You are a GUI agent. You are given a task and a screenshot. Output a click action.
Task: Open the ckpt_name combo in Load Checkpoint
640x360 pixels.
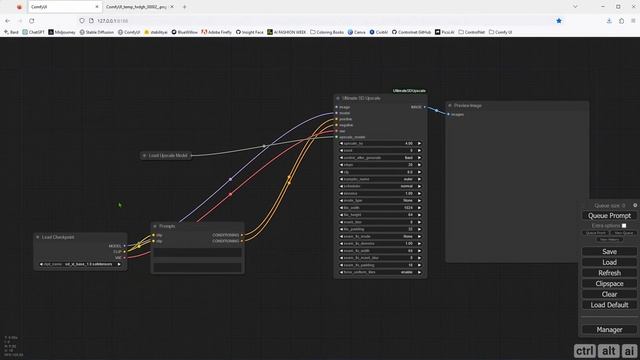tap(80, 264)
